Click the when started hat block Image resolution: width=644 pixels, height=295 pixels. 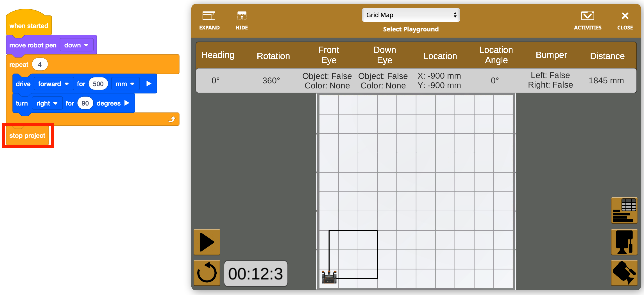click(x=28, y=26)
